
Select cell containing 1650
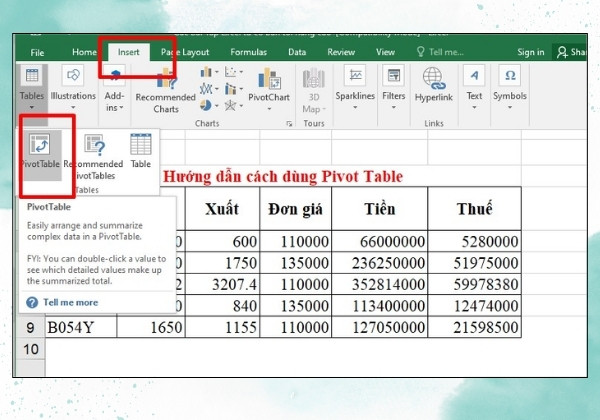coord(151,327)
